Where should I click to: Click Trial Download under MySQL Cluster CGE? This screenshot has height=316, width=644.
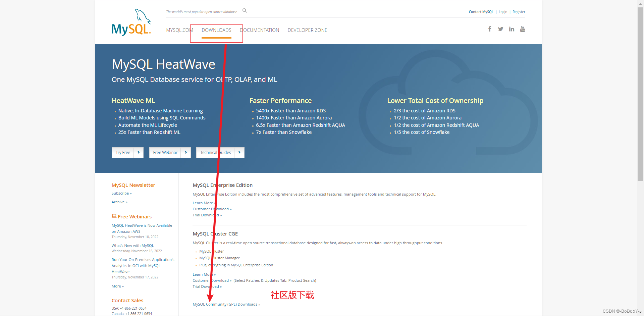(207, 286)
